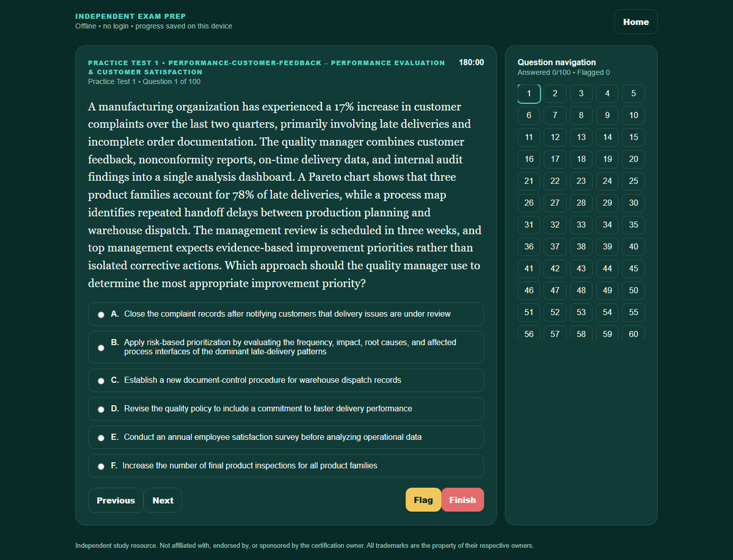This screenshot has height=560, width=733.
Task: Select question 46
Action: [529, 291]
